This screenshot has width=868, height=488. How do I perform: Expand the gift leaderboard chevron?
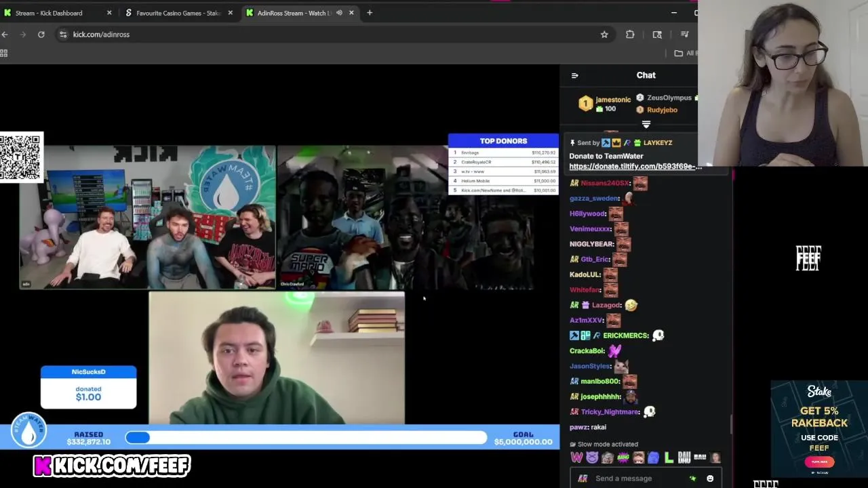[646, 125]
